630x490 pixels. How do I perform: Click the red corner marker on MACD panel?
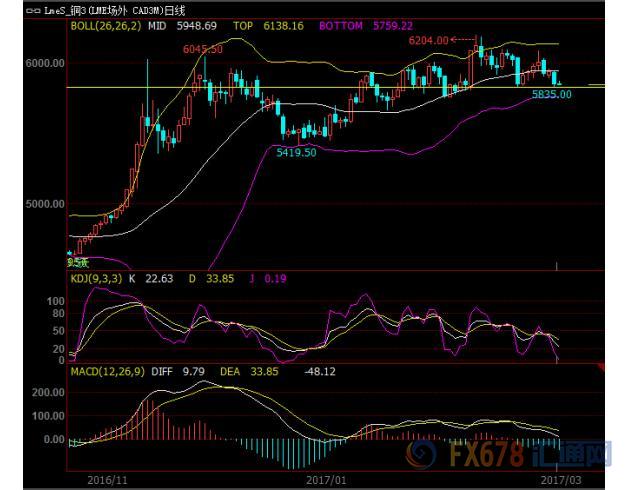click(601, 367)
